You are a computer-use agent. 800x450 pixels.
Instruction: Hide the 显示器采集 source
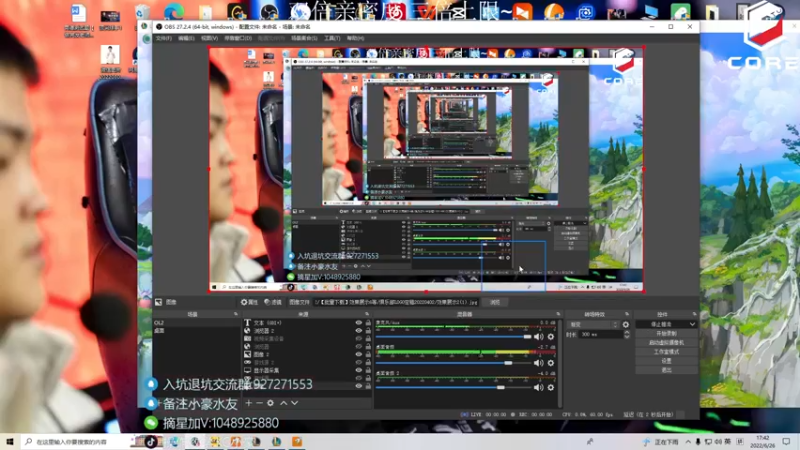(x=359, y=370)
